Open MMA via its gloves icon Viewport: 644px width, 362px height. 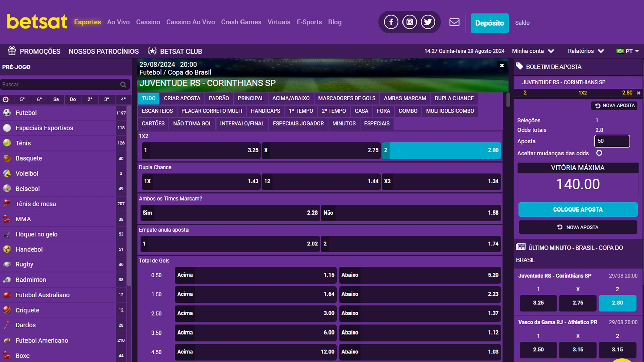point(7,219)
